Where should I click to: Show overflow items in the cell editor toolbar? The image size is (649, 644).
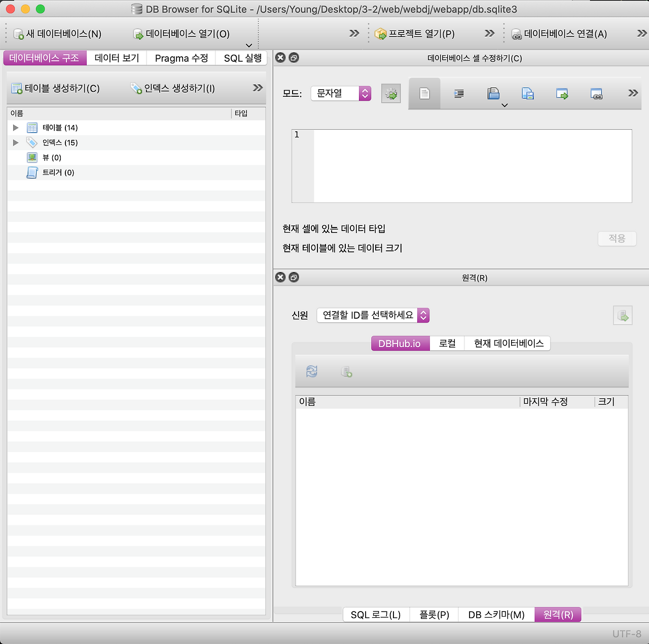633,93
